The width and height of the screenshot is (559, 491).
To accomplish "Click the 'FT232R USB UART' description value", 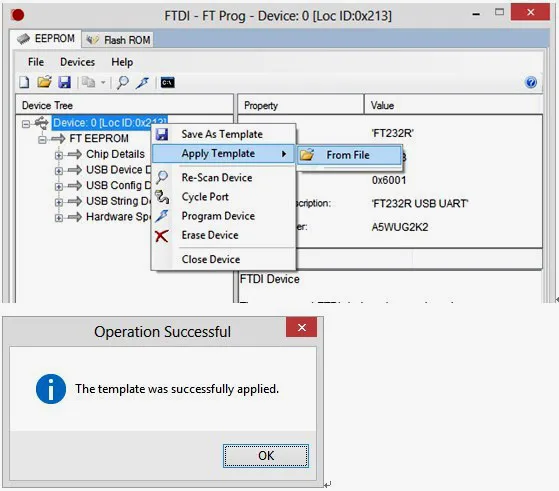I will pos(420,204).
